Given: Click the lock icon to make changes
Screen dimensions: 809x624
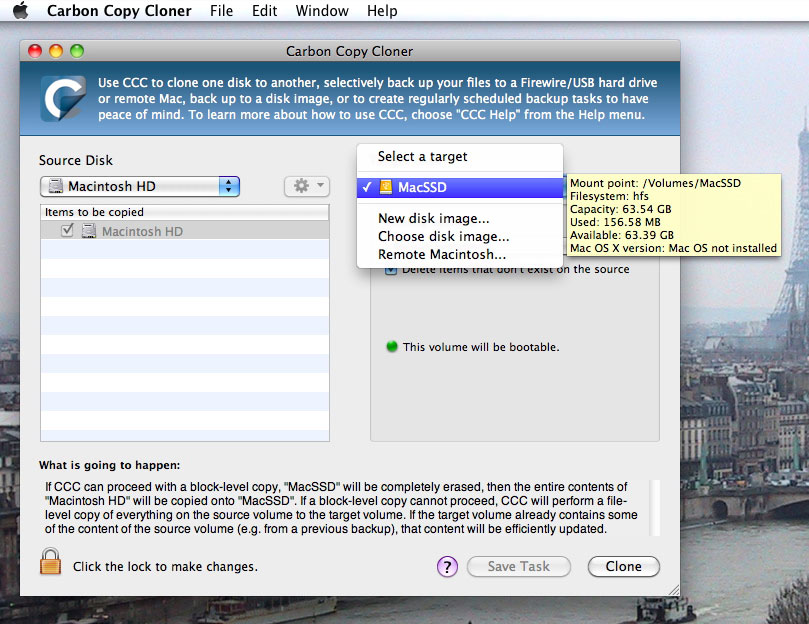Looking at the screenshot, I should pos(51,562).
